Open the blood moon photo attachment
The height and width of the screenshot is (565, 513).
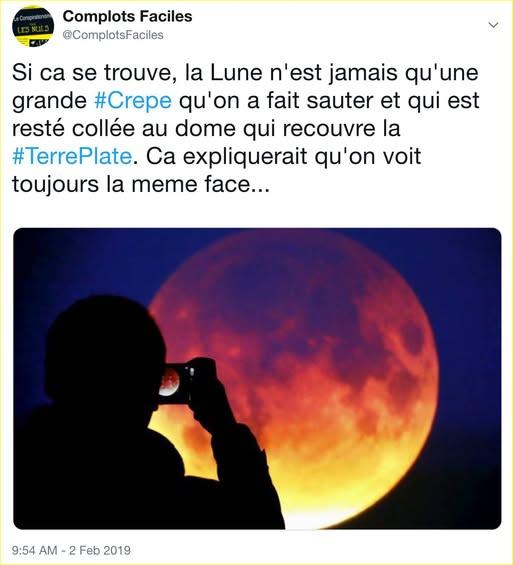click(x=257, y=378)
